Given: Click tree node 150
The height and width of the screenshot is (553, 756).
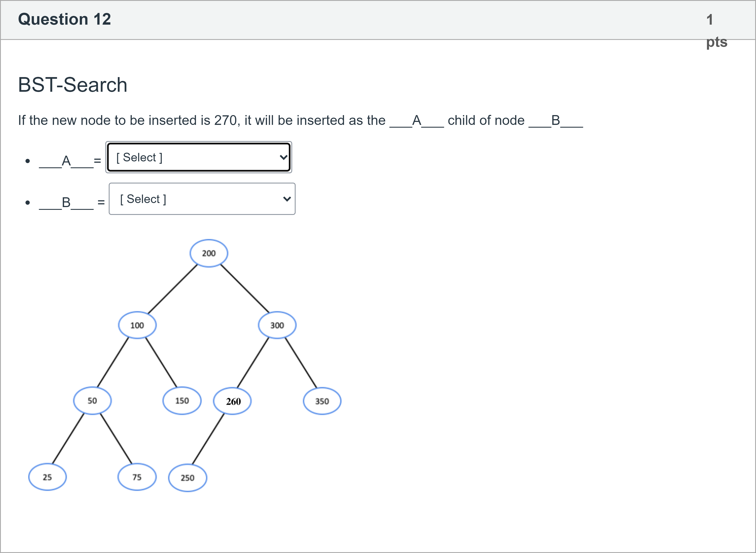Looking at the screenshot, I should pos(182,401).
